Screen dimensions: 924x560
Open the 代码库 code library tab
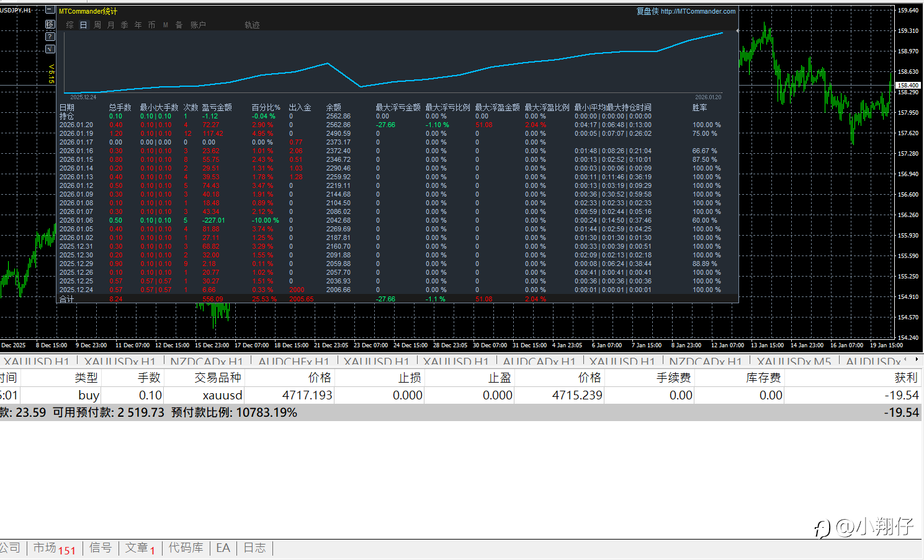click(186, 548)
